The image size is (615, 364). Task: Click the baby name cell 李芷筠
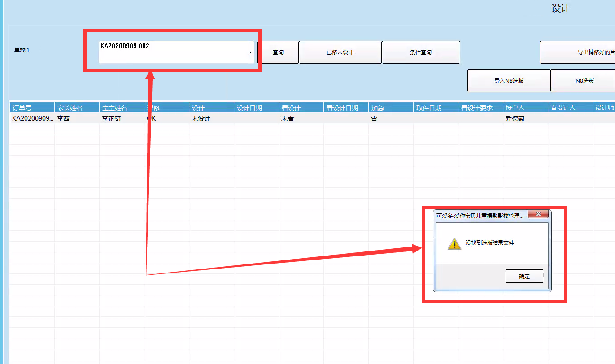coord(122,118)
